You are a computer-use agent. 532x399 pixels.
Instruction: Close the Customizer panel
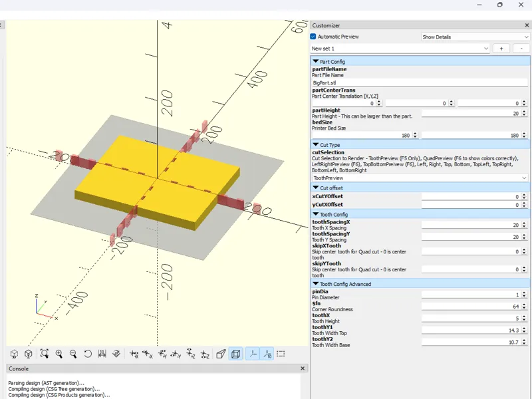(x=527, y=25)
